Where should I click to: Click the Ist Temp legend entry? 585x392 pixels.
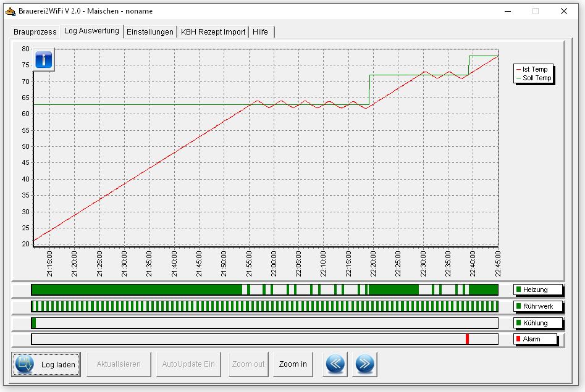click(534, 70)
